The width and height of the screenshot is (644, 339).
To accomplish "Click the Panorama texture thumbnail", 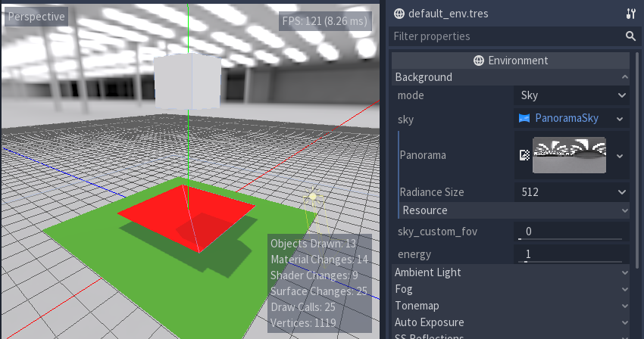I will pos(569,155).
